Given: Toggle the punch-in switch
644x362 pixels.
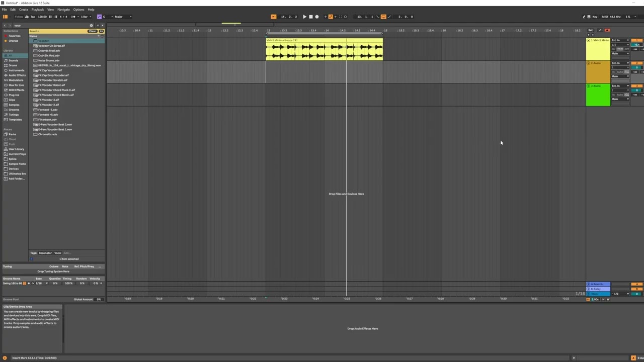Looking at the screenshot, I should click(x=377, y=17).
